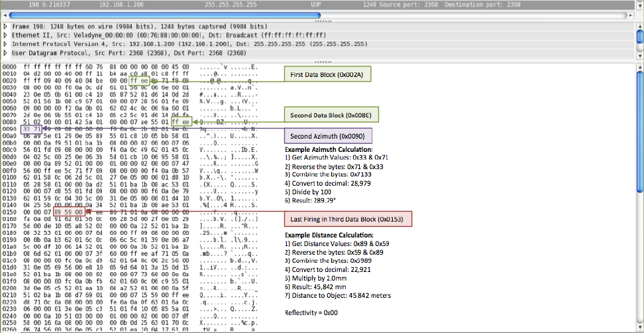Click hex offset 00d0
644x333 pixels.
(9, 157)
